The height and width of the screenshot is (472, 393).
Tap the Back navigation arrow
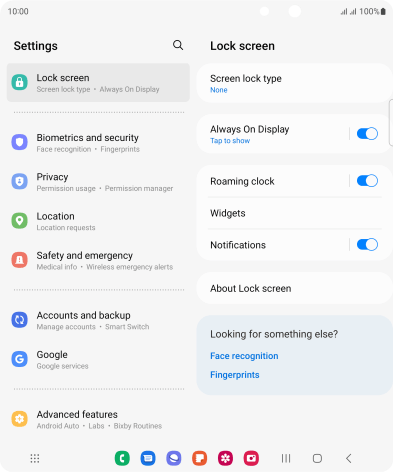pos(349,458)
